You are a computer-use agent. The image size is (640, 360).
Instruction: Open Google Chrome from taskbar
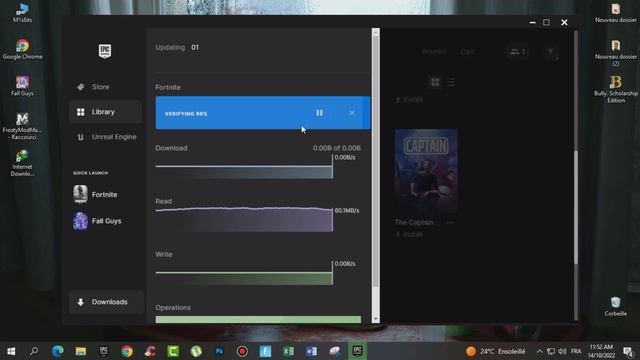tap(127, 351)
